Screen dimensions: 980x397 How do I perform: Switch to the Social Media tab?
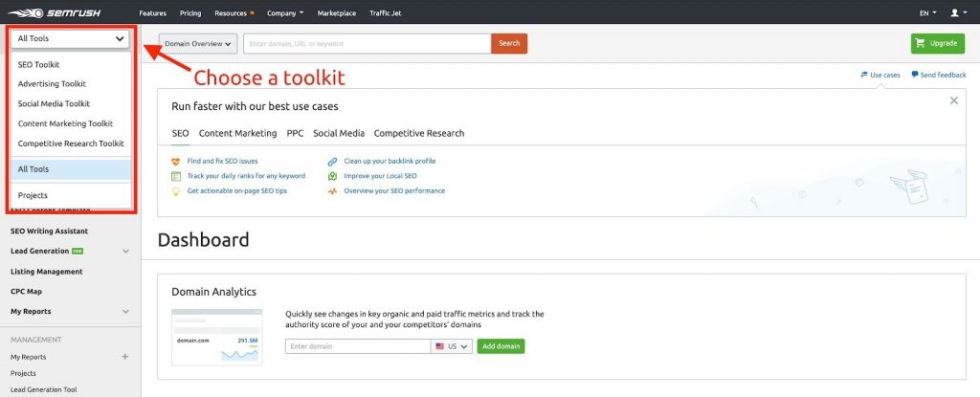pos(339,133)
